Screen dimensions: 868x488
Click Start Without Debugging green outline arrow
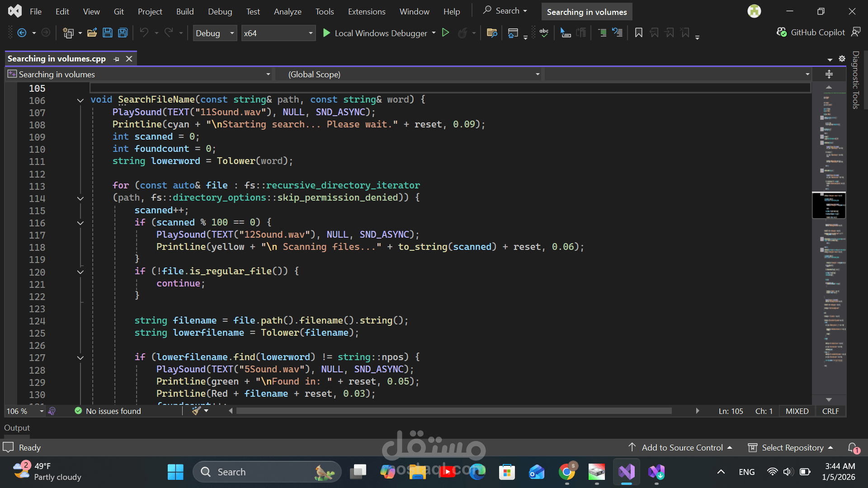(445, 33)
